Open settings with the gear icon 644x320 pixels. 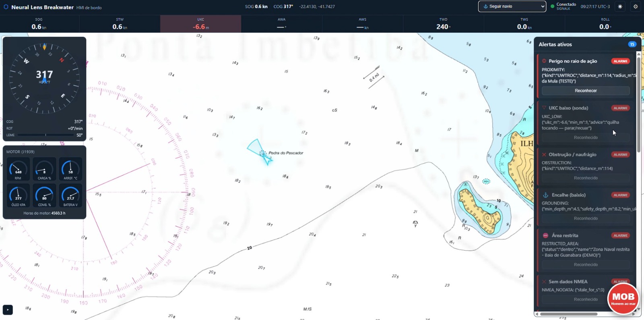pyautogui.click(x=636, y=6)
